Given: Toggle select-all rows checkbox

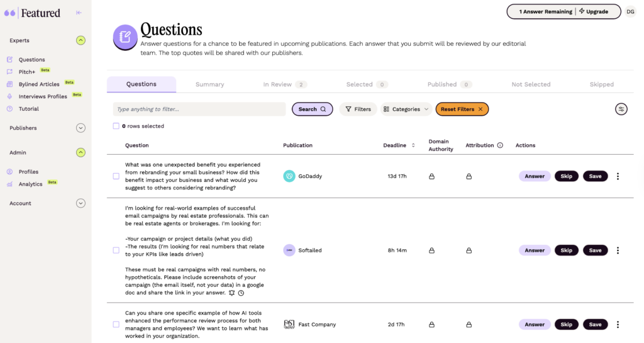Looking at the screenshot, I should pos(116,126).
